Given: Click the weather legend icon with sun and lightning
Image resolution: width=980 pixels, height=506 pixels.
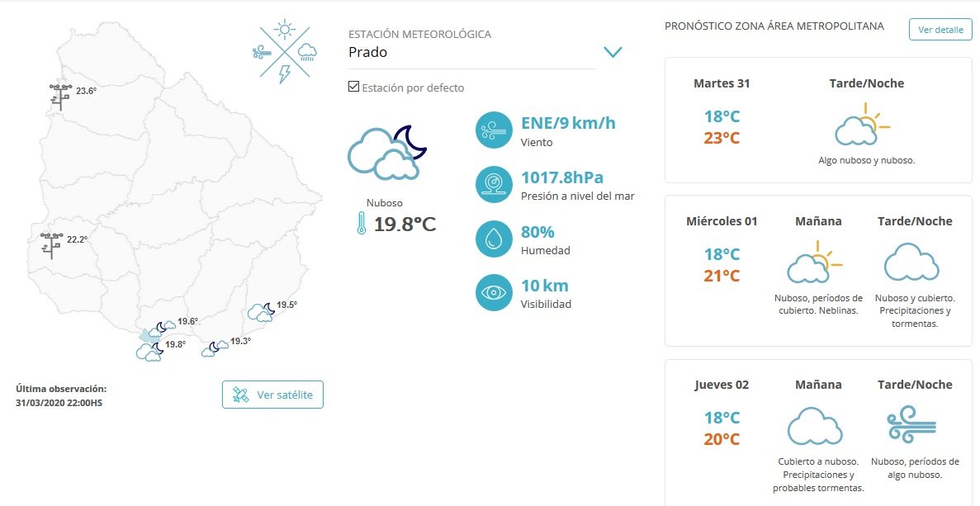Looking at the screenshot, I should pyautogui.click(x=284, y=51).
